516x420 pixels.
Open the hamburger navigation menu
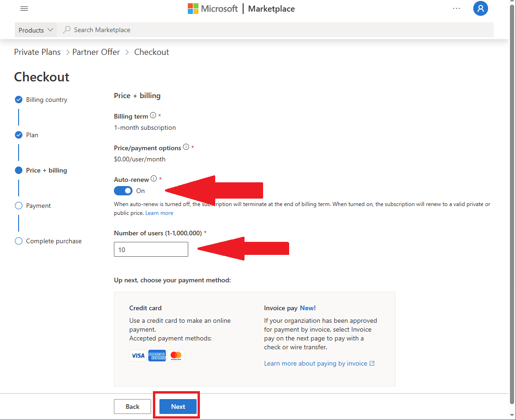[24, 8]
